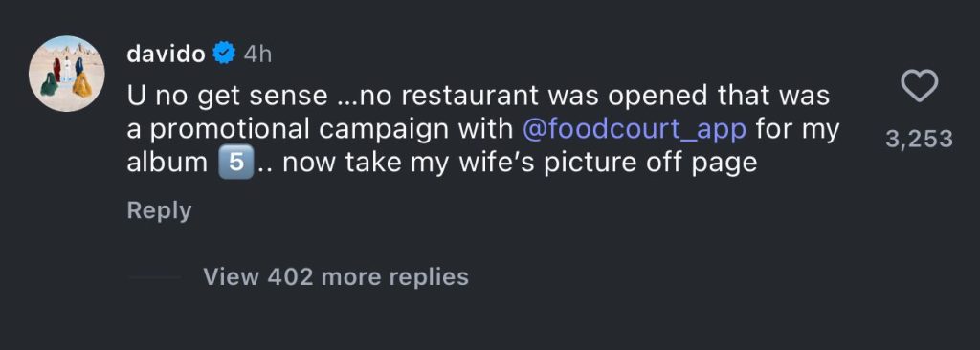The image size is (980, 350).
Task: Select the first comment line starting 'U no get sense'
Action: tap(479, 96)
